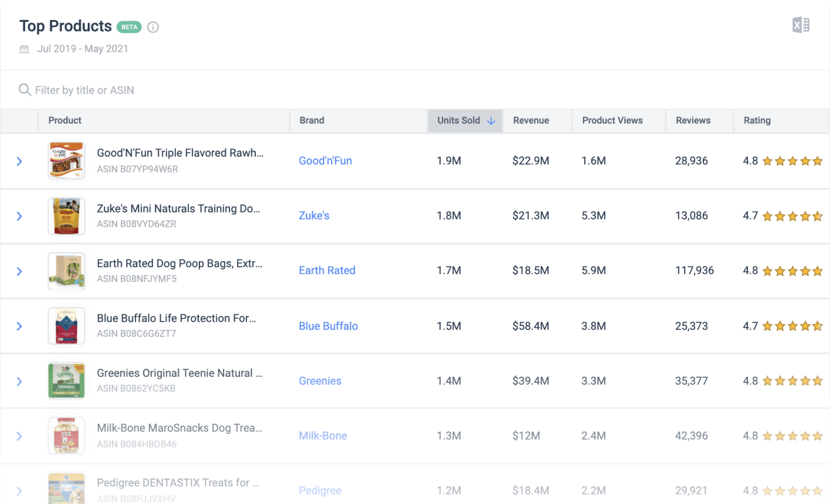
Task: Click the BETA badge near the title
Action: 130,26
